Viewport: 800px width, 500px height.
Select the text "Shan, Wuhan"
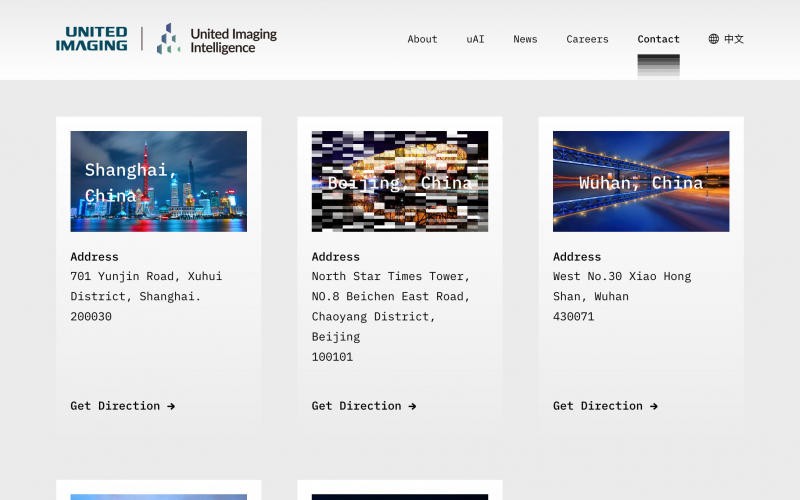pos(591,296)
